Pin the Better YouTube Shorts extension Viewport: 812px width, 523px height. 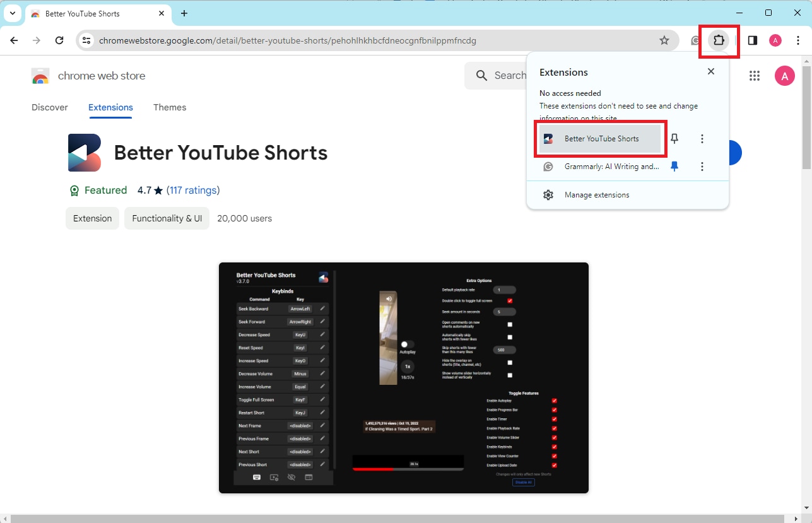pyautogui.click(x=674, y=139)
